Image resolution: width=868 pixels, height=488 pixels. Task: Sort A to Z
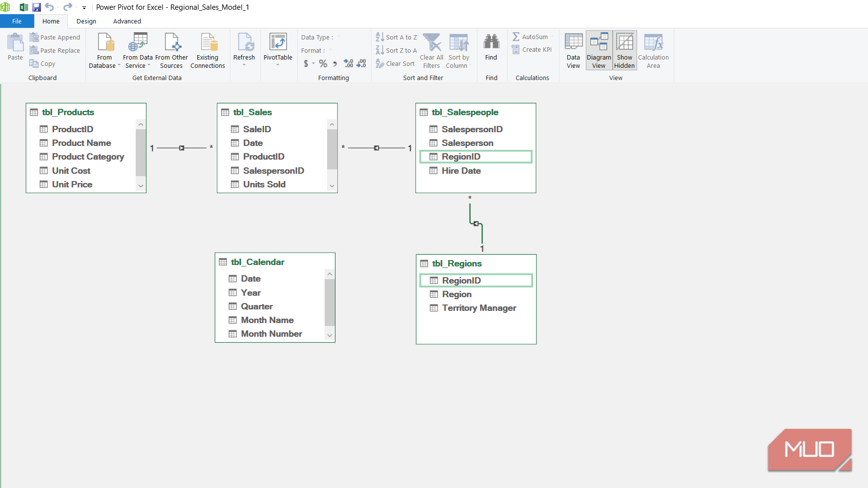(396, 37)
